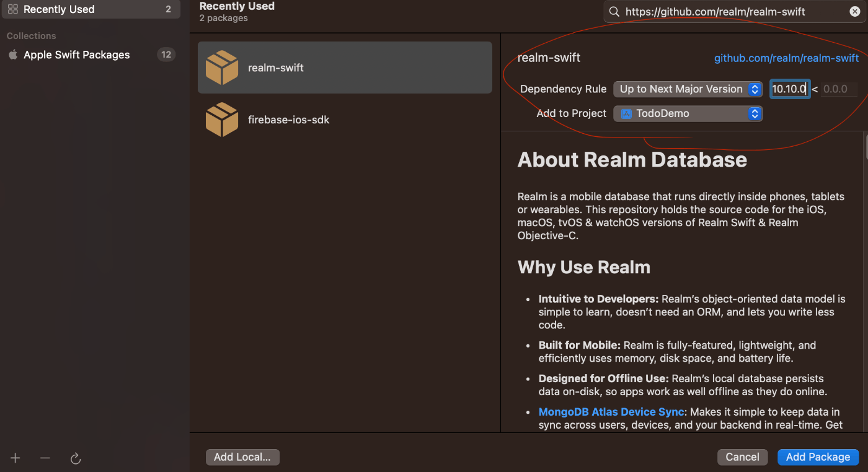Click the 10.10.0 version input field

click(x=789, y=89)
